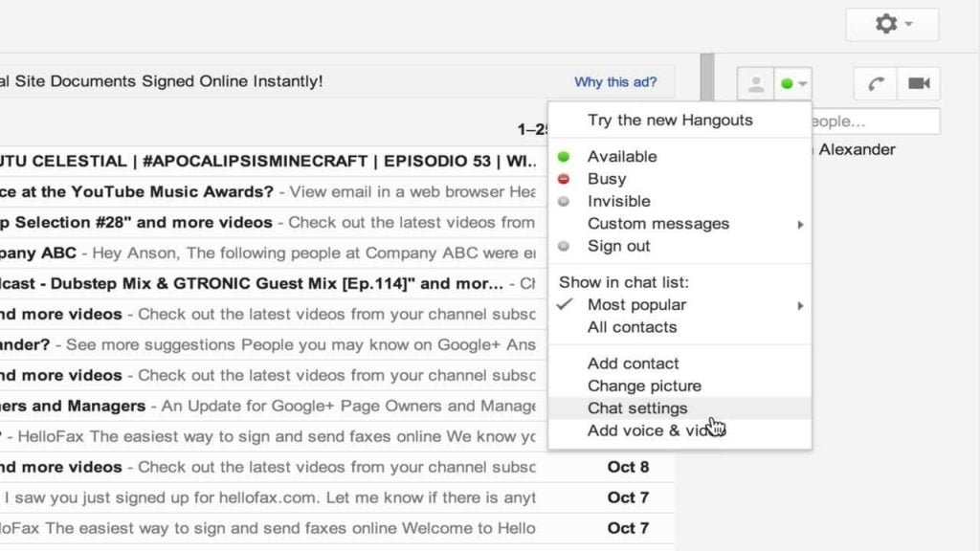Expand the Custom messages submenu

tap(658, 223)
